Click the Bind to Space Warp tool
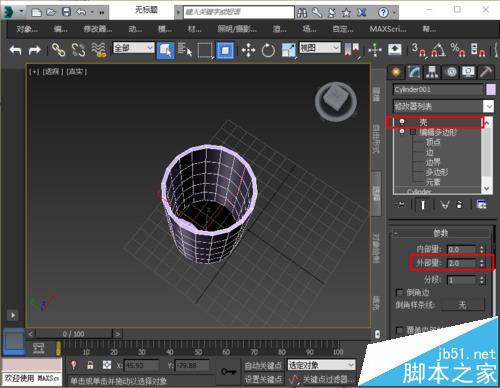The height and width of the screenshot is (388, 500). click(99, 50)
